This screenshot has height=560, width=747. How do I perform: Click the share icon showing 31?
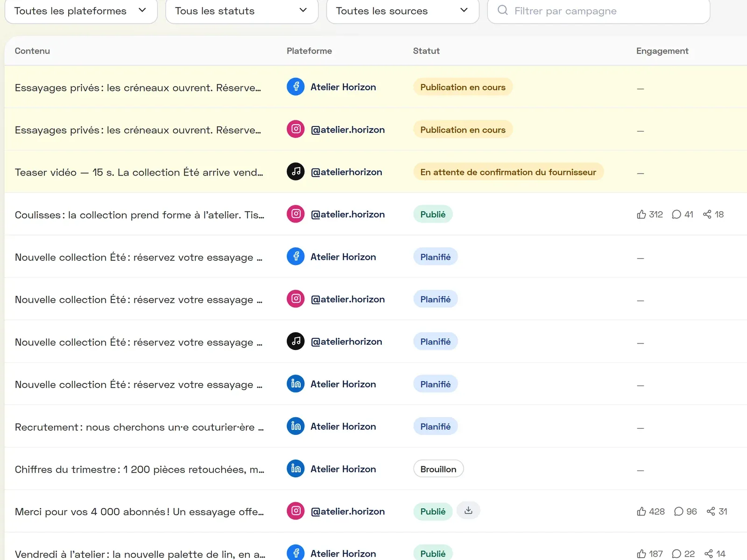point(711,511)
